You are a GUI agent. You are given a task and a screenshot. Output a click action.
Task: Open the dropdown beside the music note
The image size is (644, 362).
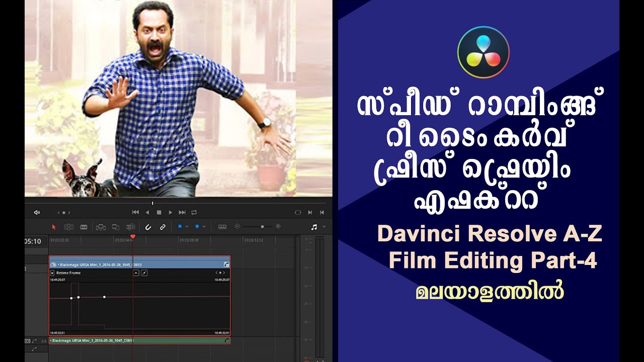tap(324, 226)
